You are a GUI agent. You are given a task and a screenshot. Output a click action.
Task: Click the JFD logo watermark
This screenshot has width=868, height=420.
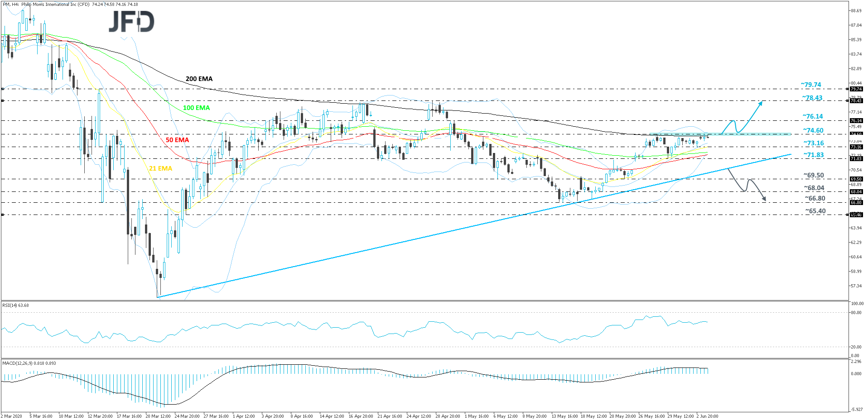[131, 21]
